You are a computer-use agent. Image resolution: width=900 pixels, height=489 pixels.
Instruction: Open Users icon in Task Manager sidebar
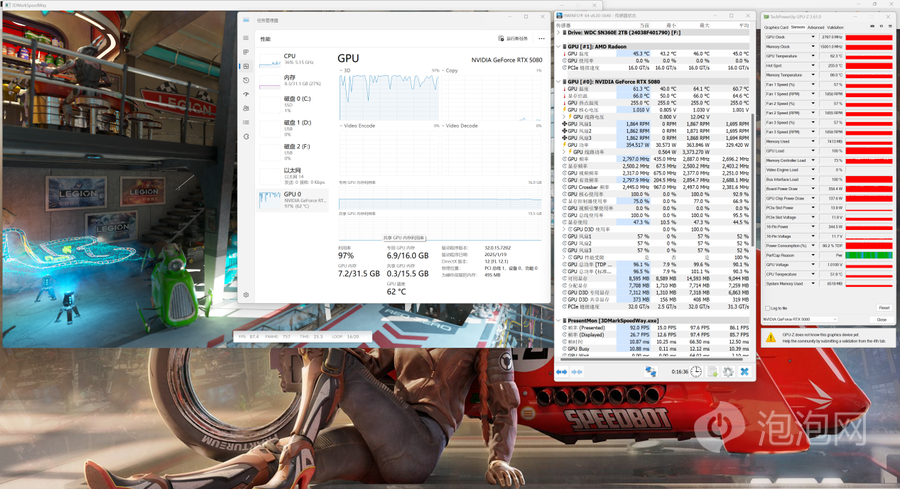tap(246, 108)
